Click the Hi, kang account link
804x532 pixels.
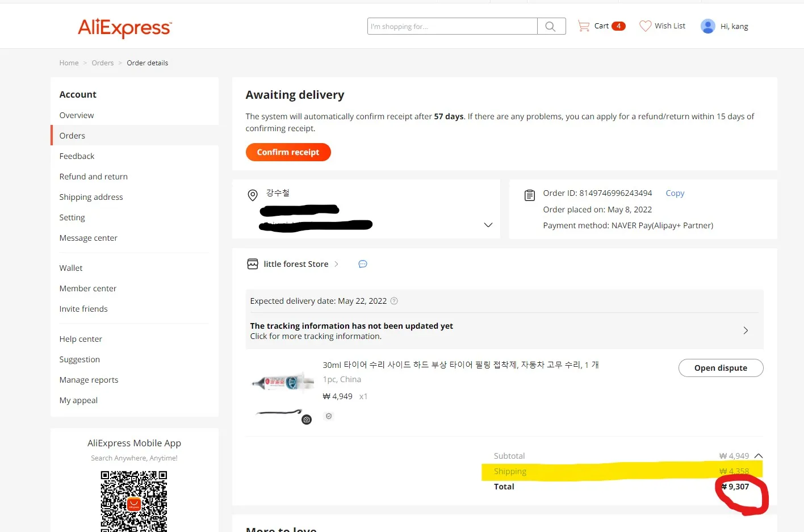(734, 27)
